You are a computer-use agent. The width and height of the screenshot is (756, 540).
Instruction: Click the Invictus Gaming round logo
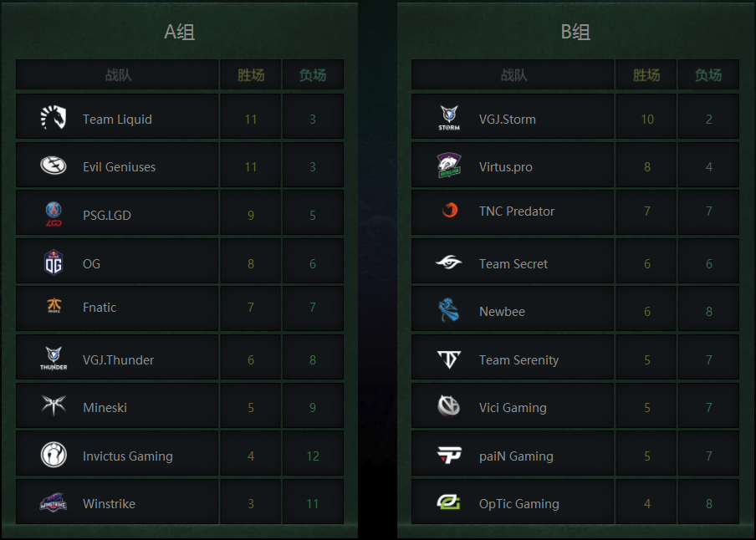[54, 454]
